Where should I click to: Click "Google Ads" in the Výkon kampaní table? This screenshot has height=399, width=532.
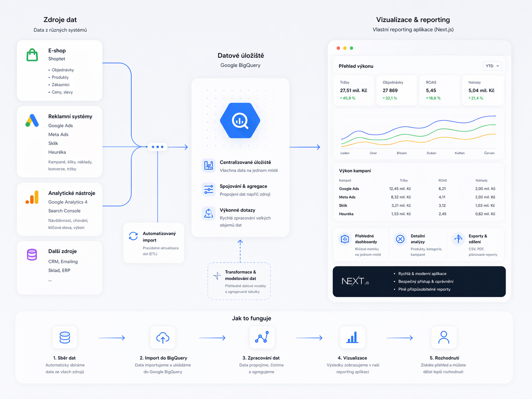coord(349,189)
